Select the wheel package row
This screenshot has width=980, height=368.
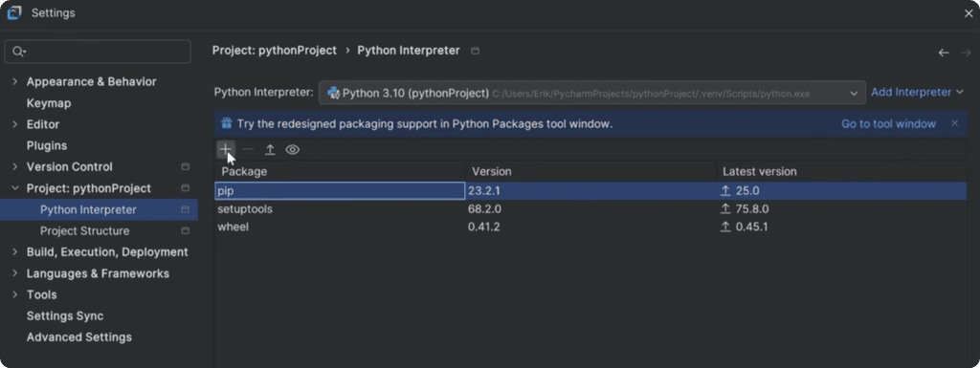590,227
